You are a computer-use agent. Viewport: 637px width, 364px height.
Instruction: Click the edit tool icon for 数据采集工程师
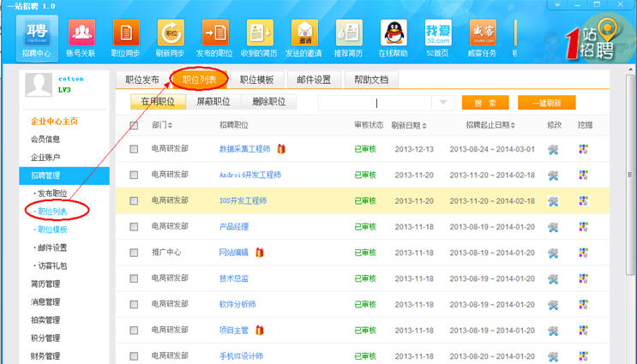(553, 149)
